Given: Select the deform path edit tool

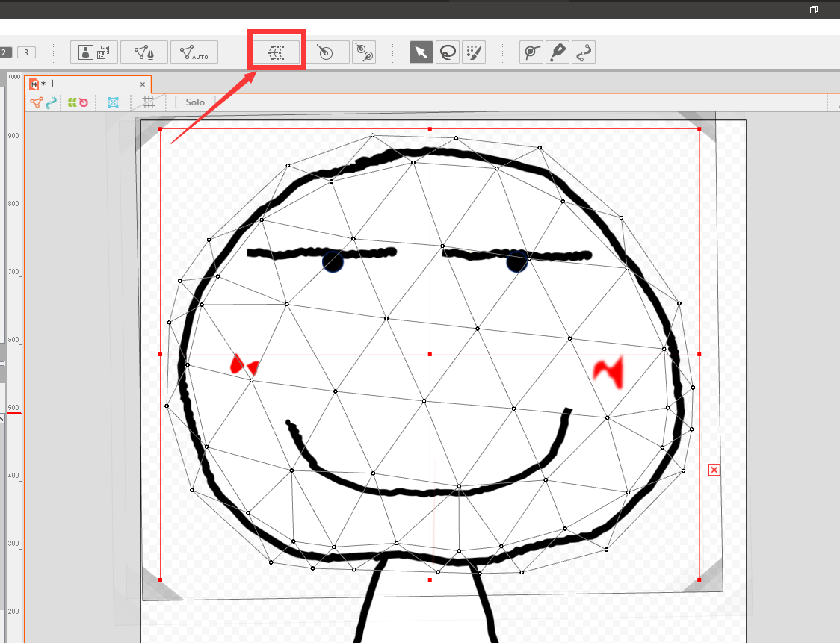Looking at the screenshot, I should click(583, 52).
